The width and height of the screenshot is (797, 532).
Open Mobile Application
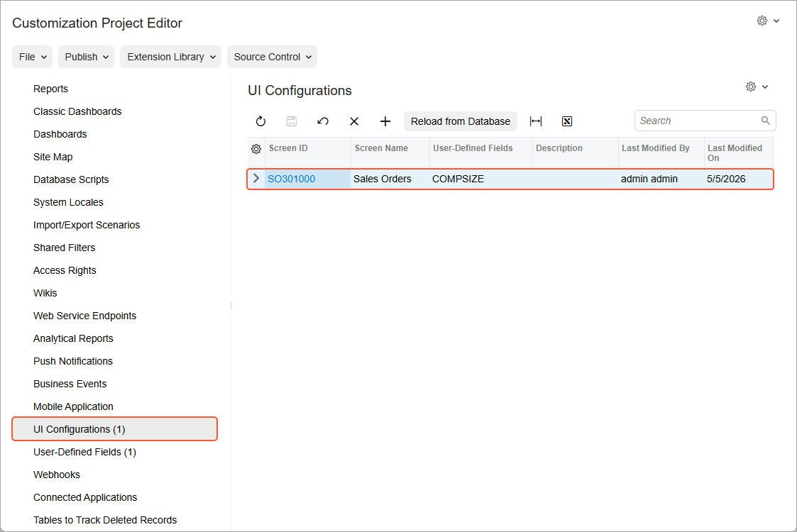[73, 407]
